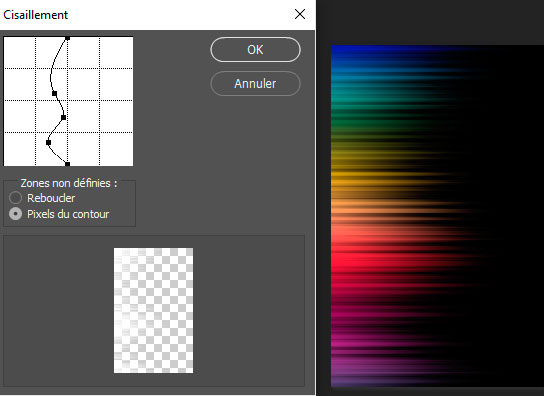Click the rainbow streak image on the canvas
This screenshot has width=544, height=396.
click(437, 216)
